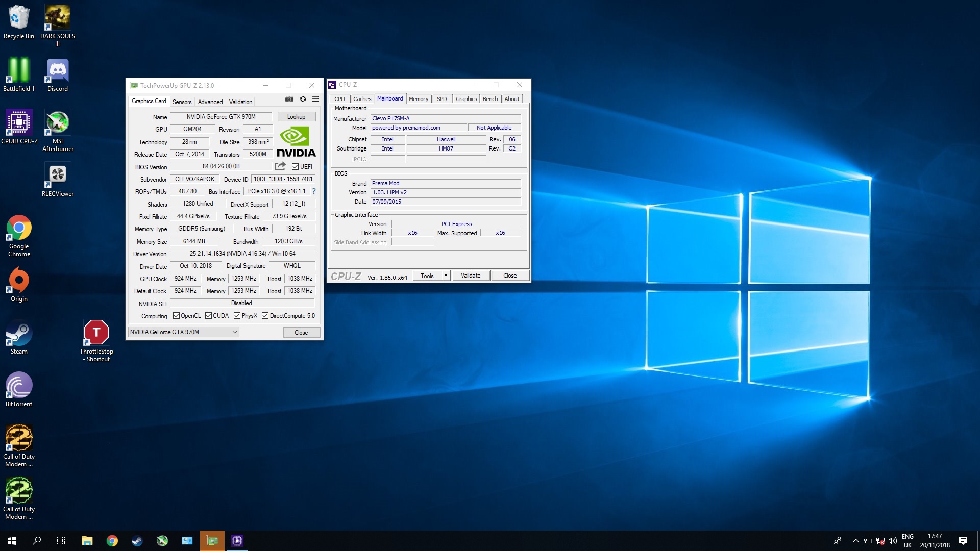
Task: Click the Memory Size value 6144 MB
Action: click(194, 241)
